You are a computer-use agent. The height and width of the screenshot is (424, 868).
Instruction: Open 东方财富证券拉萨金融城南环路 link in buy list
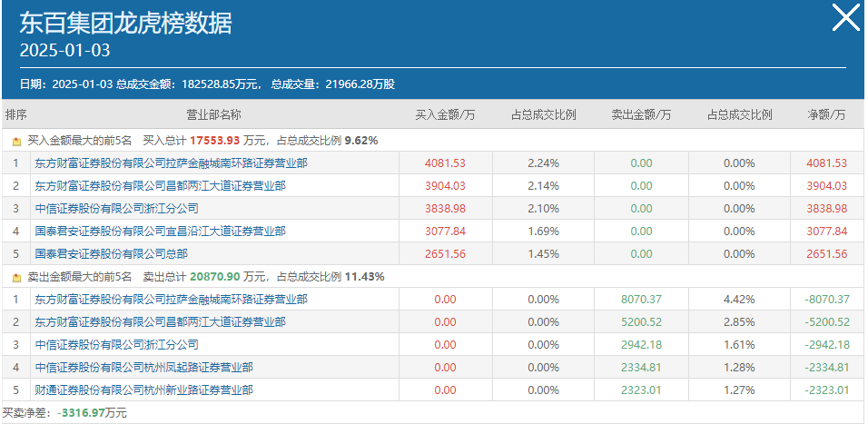tap(171, 163)
